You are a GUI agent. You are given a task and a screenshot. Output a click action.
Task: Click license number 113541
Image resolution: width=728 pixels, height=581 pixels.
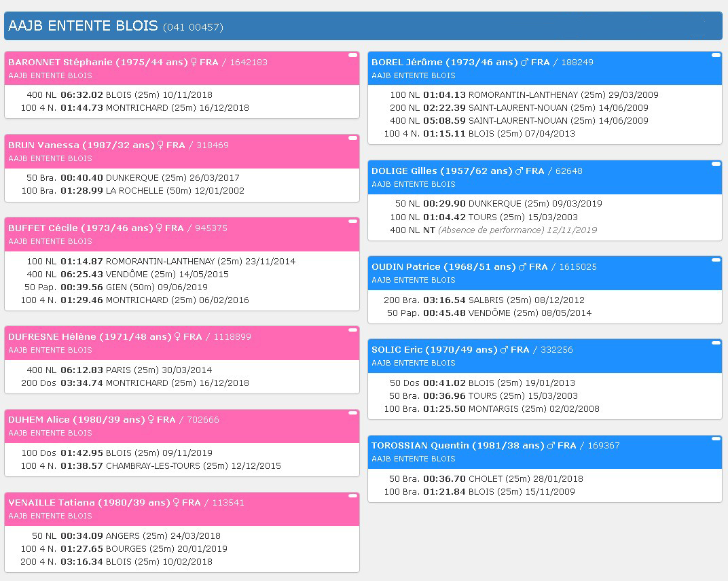tap(228, 502)
